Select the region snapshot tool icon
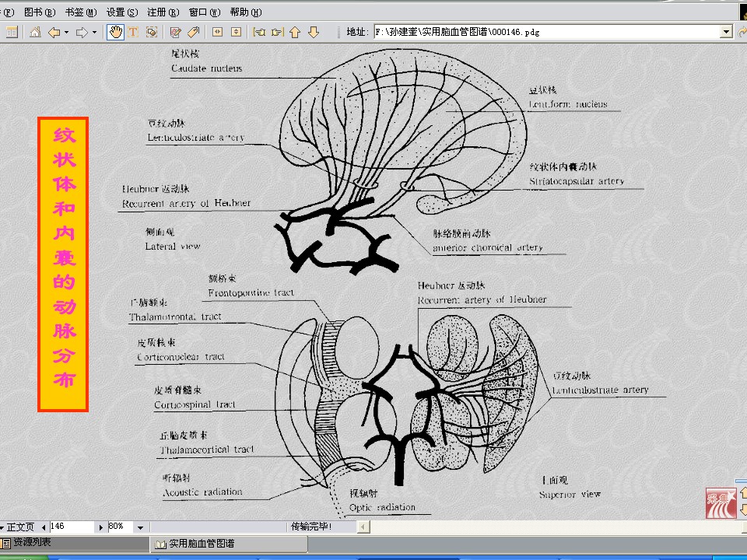The height and width of the screenshot is (560, 747). [x=152, y=32]
